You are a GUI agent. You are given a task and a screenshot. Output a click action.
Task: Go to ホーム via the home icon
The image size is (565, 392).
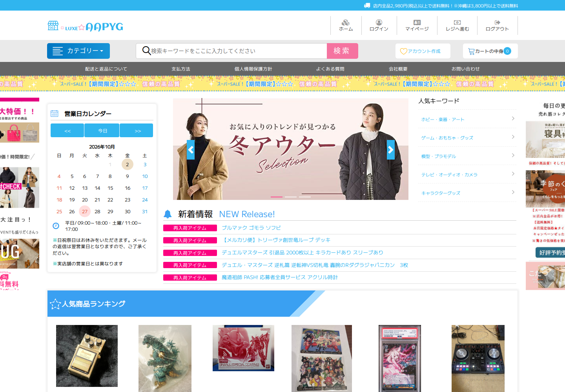(346, 22)
